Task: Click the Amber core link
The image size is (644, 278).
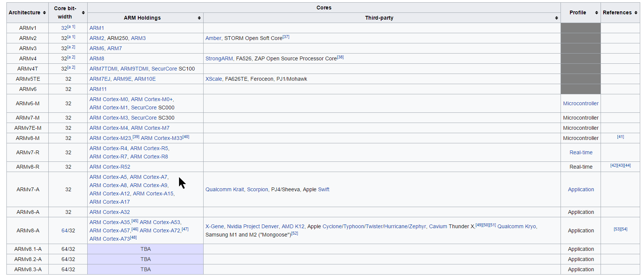Action: pyautogui.click(x=213, y=38)
